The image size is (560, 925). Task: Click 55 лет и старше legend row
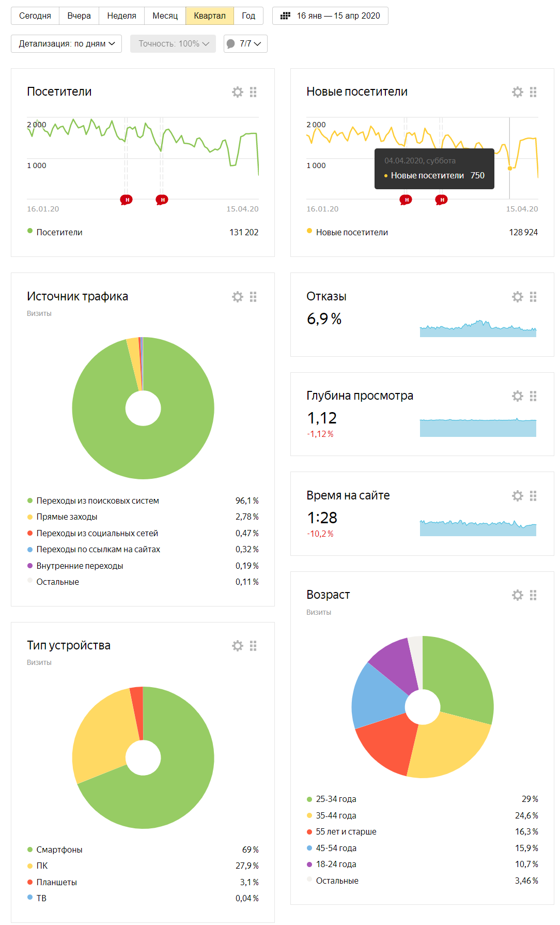[x=422, y=831]
